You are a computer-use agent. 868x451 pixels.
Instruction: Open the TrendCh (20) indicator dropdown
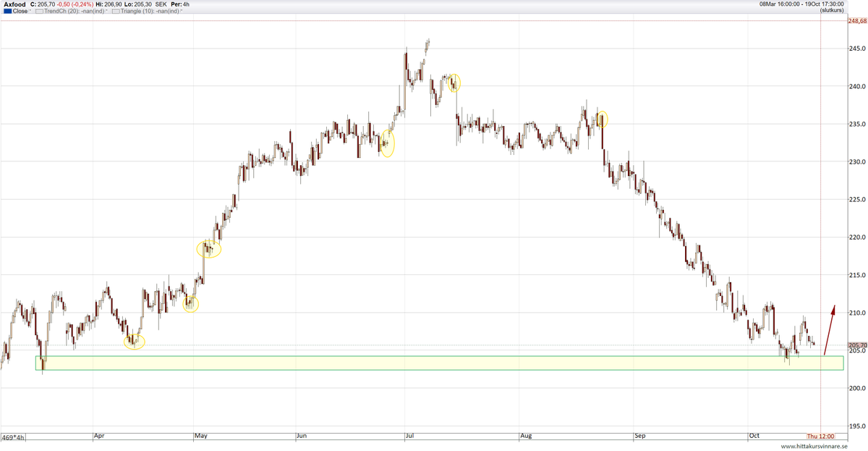[108, 12]
